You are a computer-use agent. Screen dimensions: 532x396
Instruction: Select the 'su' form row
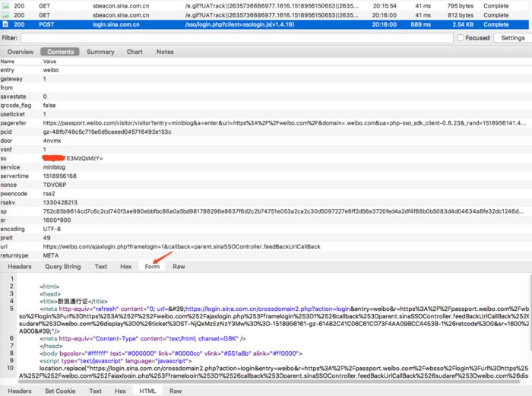point(266,158)
